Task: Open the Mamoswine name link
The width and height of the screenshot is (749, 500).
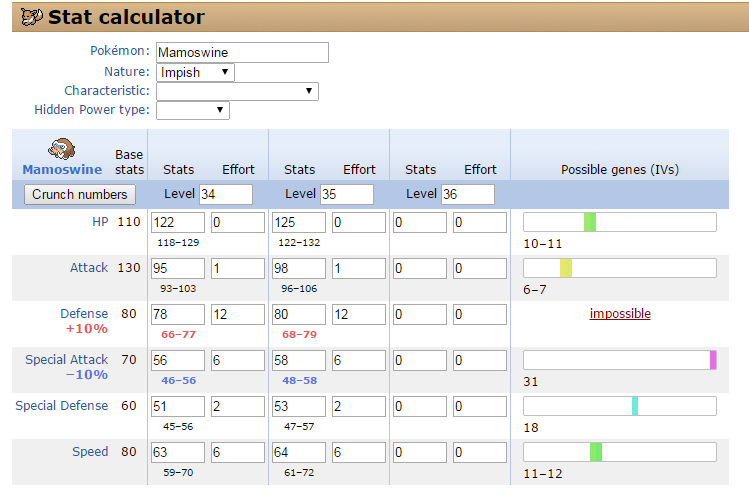Action: 62,170
